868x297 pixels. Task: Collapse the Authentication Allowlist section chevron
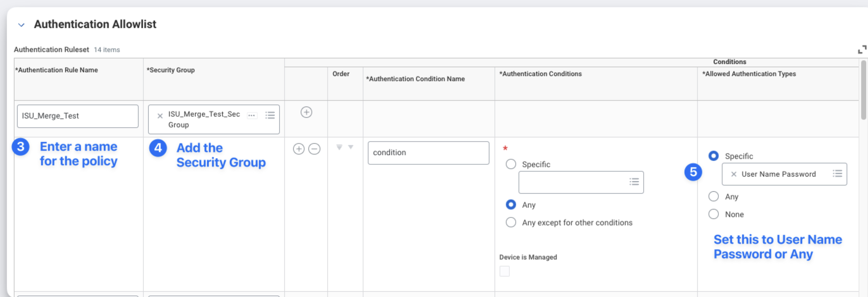pos(21,25)
